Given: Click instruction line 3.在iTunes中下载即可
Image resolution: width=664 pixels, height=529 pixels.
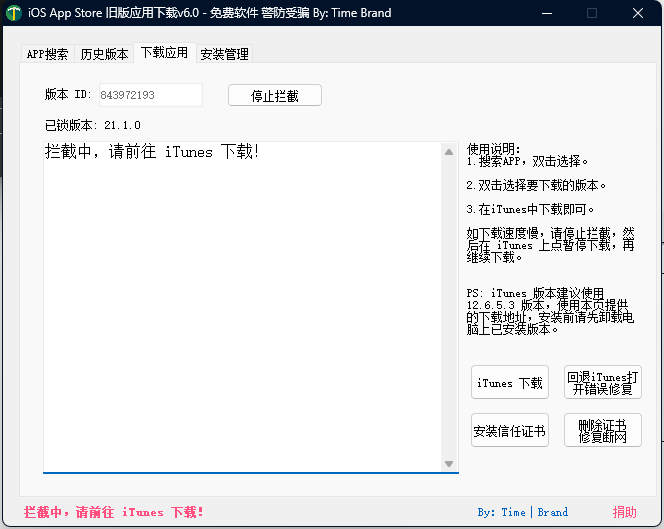Looking at the screenshot, I should point(530,209).
